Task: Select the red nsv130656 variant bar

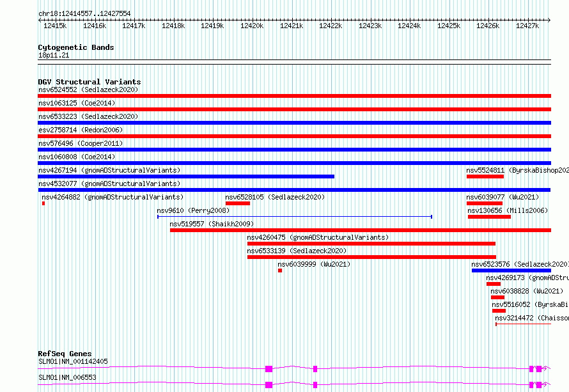Action: [489, 217]
